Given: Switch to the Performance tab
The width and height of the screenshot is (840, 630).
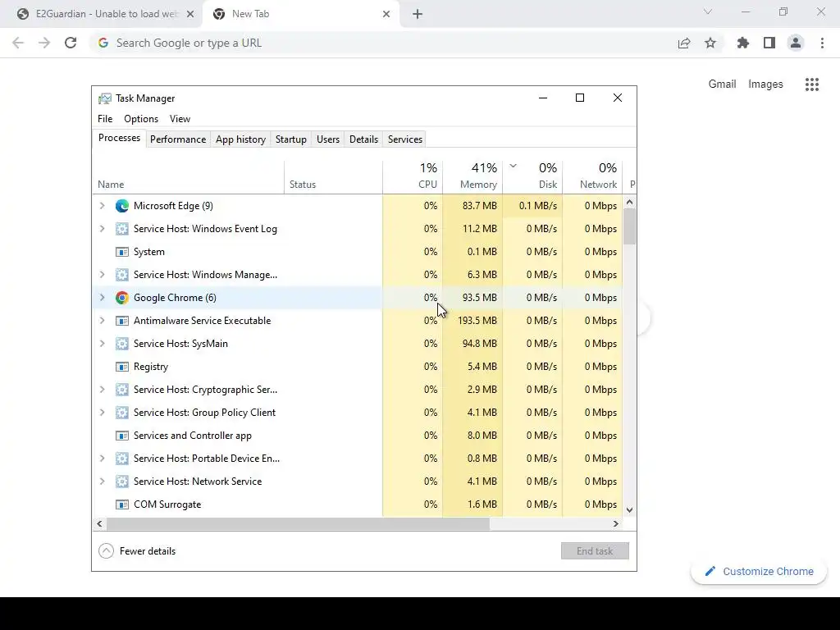Looking at the screenshot, I should tap(178, 139).
